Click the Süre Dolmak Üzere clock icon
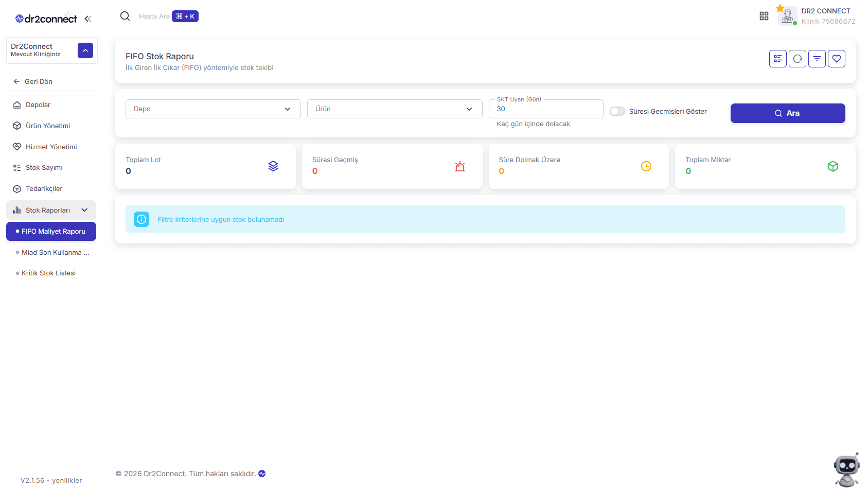This screenshot has height=489, width=868. [646, 166]
